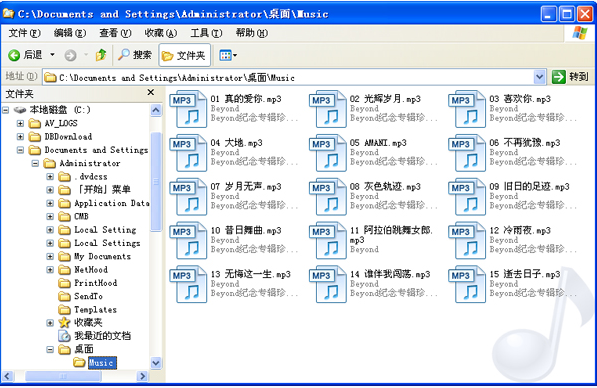
Task: Toggle the Folders pane button
Action: pyautogui.click(x=184, y=56)
